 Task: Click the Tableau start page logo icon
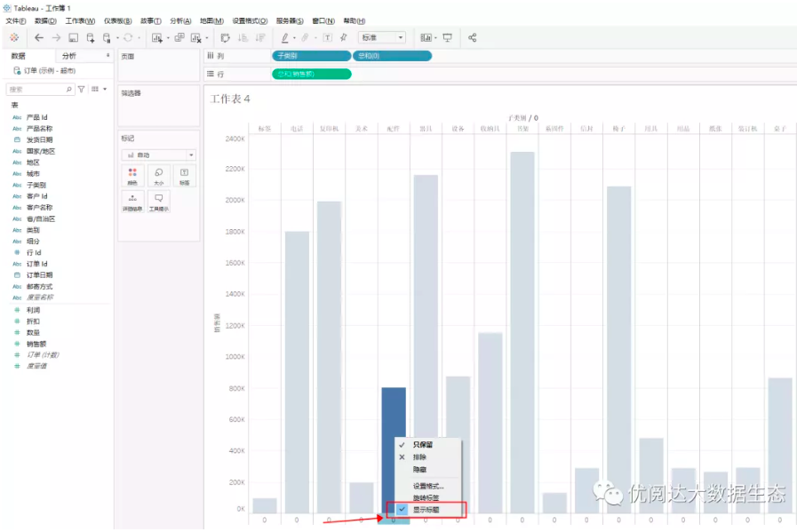coord(14,37)
